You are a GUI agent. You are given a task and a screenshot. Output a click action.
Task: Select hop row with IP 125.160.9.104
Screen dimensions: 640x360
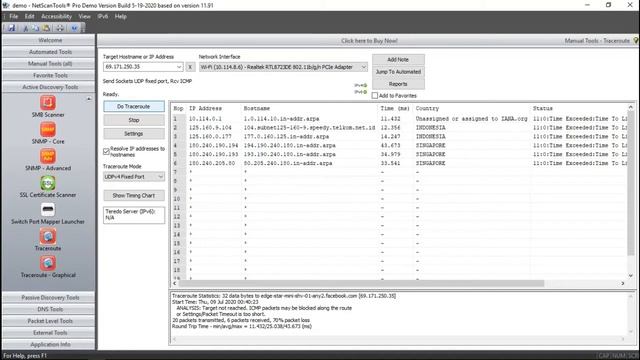[399, 128]
